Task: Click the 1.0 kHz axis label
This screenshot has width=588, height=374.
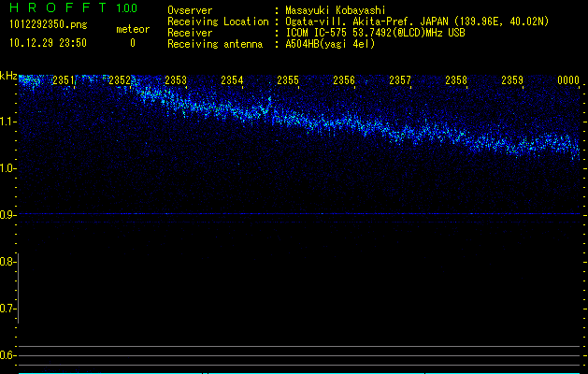Action: pos(7,168)
